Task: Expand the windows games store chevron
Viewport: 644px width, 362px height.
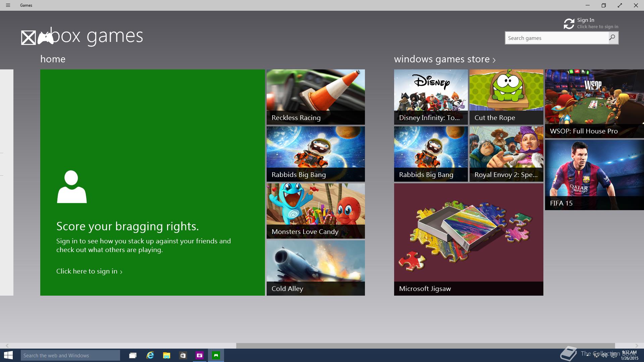Action: click(494, 60)
